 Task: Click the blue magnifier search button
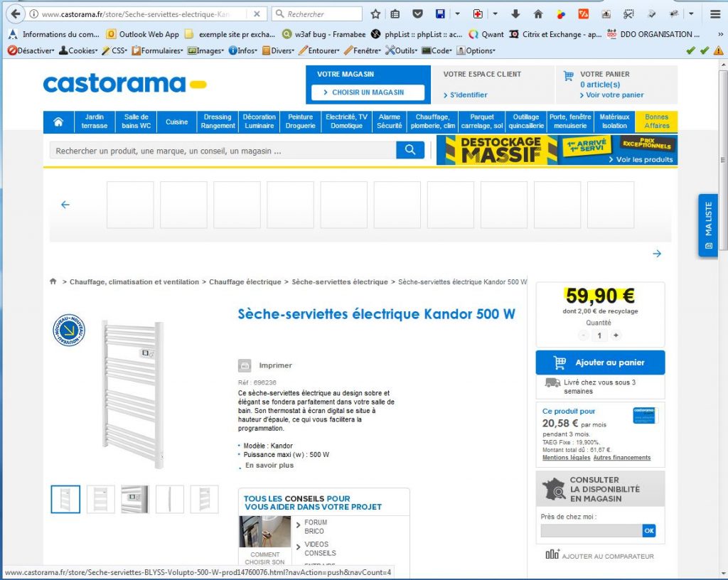click(409, 150)
